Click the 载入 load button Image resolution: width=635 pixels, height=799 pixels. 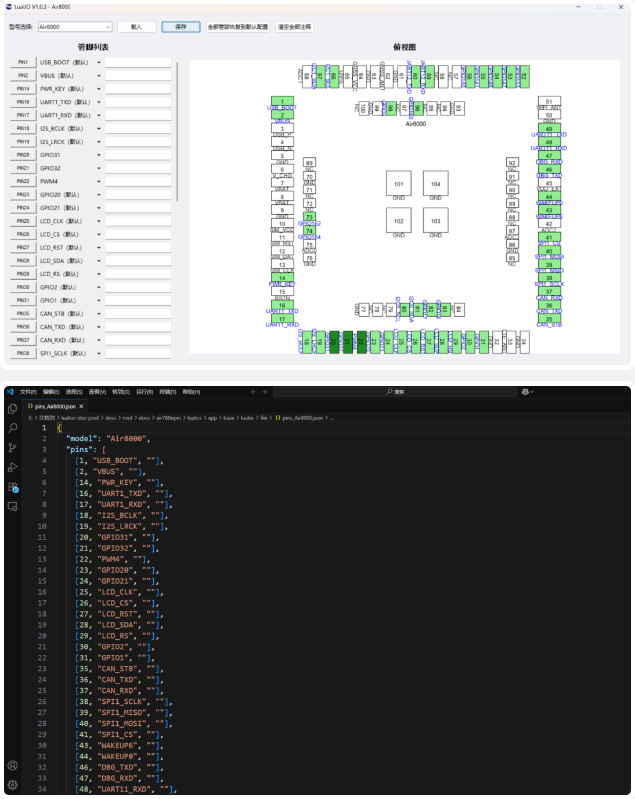tap(136, 26)
